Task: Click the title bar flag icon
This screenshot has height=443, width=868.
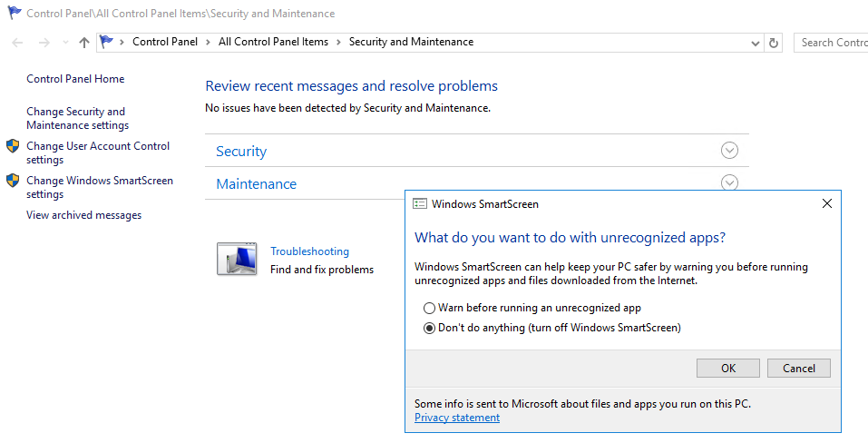Action: (x=15, y=13)
